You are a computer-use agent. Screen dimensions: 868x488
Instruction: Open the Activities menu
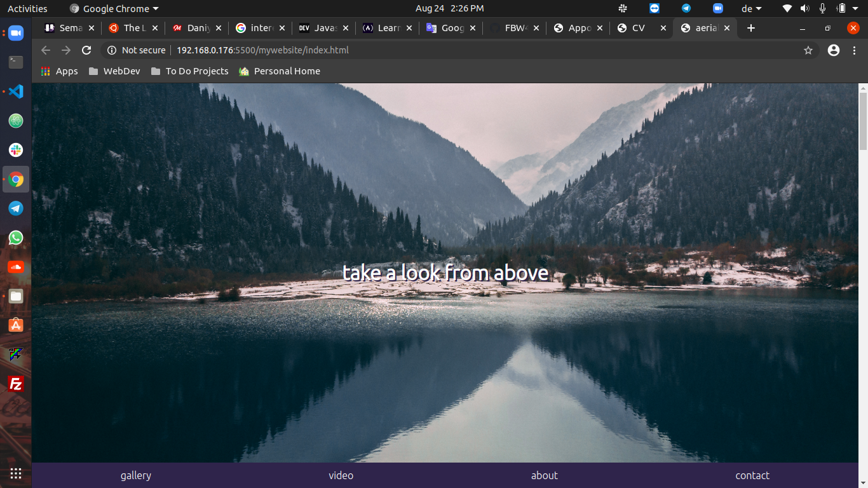click(x=28, y=8)
